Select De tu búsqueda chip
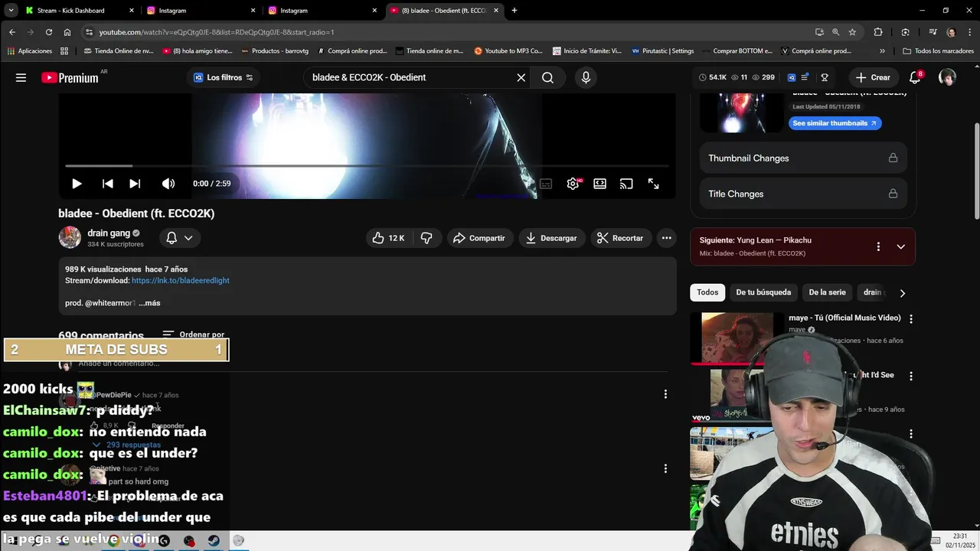This screenshot has height=551, width=980. (x=763, y=292)
